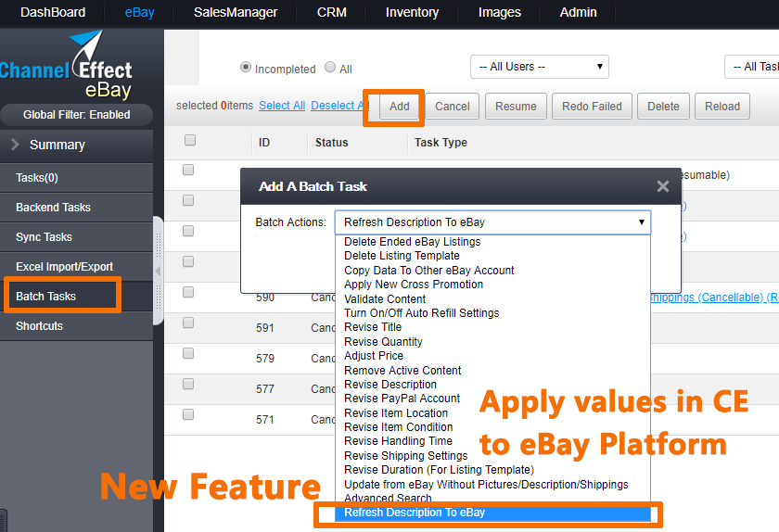The width and height of the screenshot is (779, 532).
Task: Open the eBay top menu
Action: click(140, 12)
